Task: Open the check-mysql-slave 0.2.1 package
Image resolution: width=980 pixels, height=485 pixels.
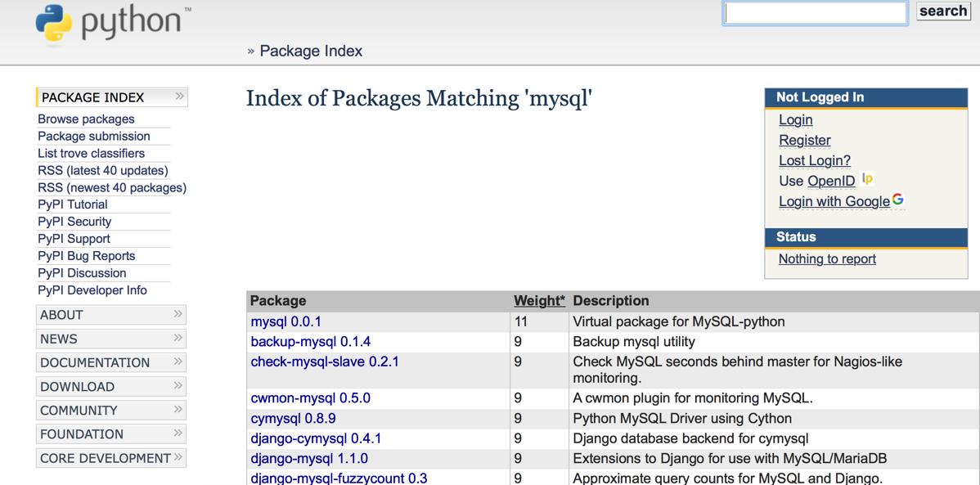Action: [325, 362]
